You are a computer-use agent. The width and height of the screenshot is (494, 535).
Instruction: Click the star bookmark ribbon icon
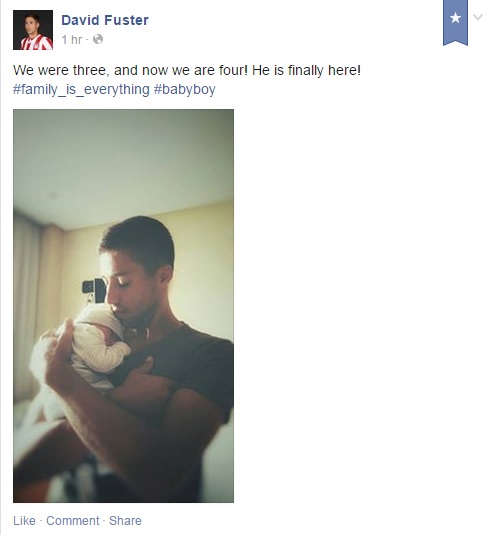point(455,23)
